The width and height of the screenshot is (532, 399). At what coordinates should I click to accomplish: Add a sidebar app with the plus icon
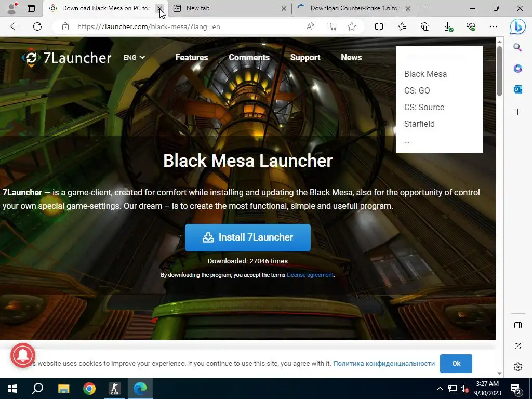(x=518, y=112)
